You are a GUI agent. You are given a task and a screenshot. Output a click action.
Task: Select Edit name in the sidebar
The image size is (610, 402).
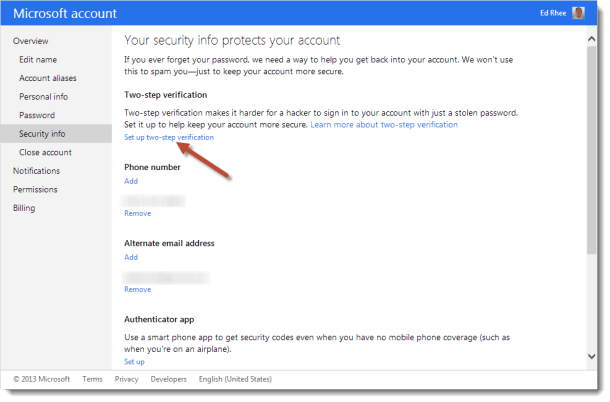point(38,60)
